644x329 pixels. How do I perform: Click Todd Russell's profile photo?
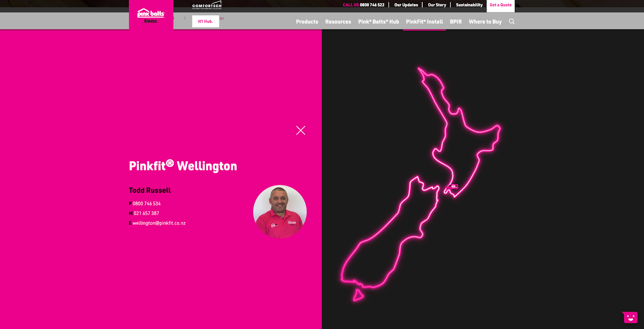280,211
